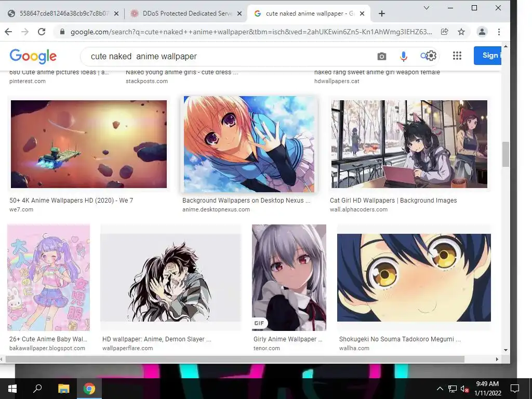
Task: Open Windows taskbar search
Action: 37,389
